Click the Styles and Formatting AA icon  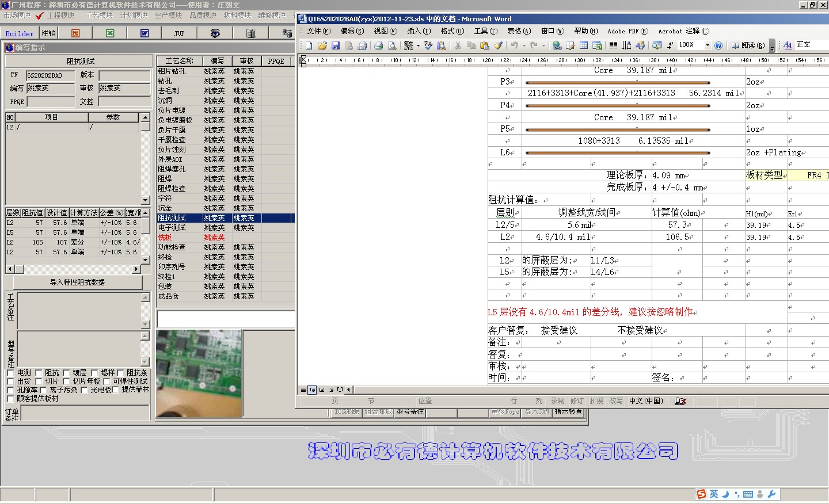tap(788, 45)
